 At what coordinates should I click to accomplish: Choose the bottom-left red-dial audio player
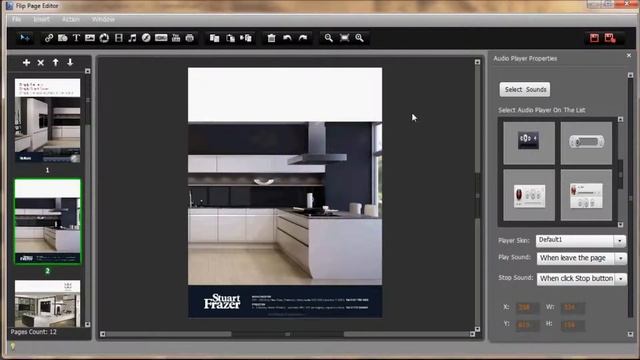click(x=529, y=195)
